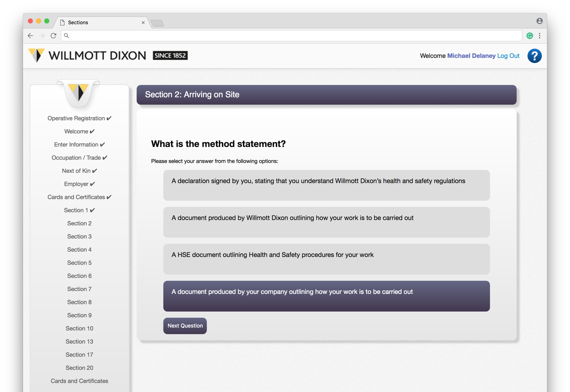Viewport: 570px width, 392px height.
Task: Click the 'Please select your answer' instruction text
Action: [x=215, y=161]
